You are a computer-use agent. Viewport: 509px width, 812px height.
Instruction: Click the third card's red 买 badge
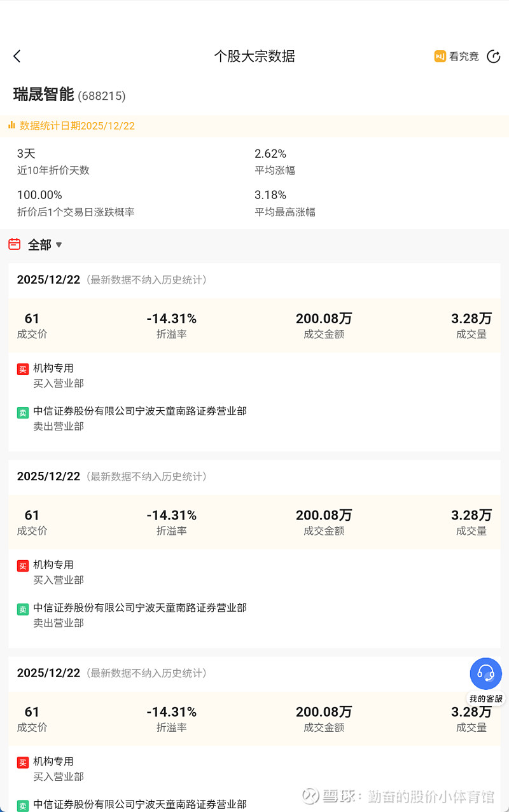point(23,762)
